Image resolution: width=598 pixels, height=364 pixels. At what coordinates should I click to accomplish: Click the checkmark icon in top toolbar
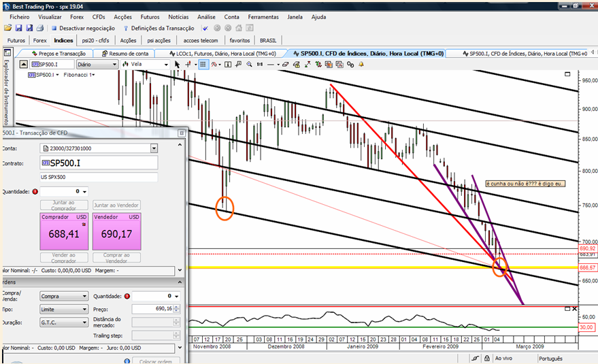coord(205,28)
